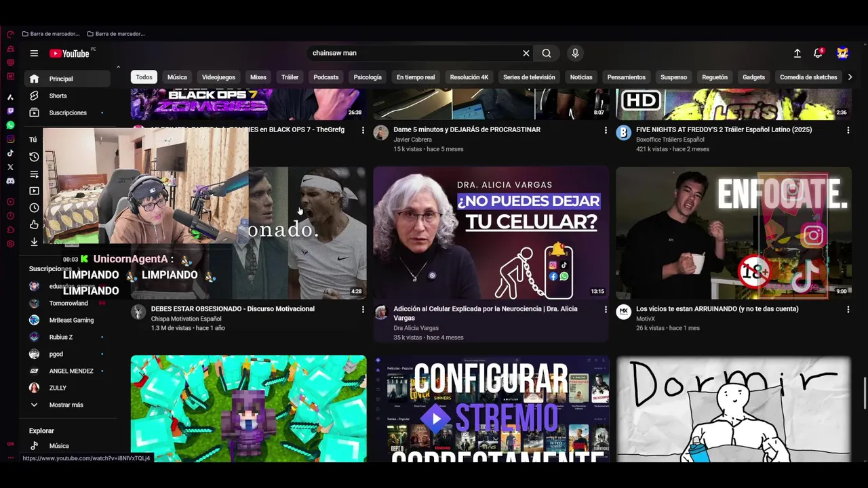Select the Series de televisión chip
This screenshot has width=868, height=488.
pos(529,77)
